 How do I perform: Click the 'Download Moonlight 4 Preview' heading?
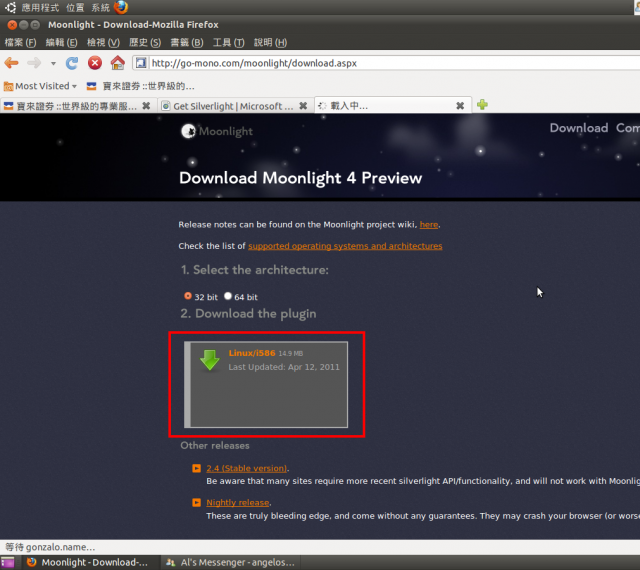point(300,178)
